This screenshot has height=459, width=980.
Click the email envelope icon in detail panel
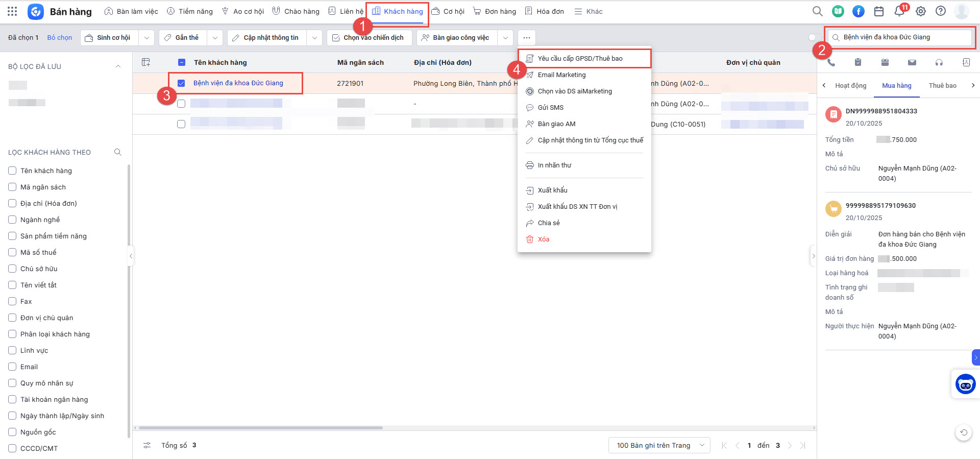pos(912,62)
